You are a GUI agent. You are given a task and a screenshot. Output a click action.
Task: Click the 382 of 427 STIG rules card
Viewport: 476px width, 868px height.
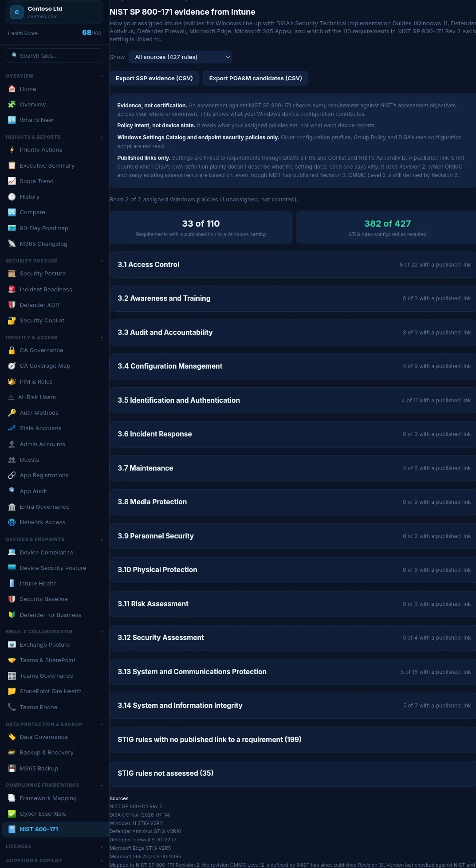click(x=386, y=228)
